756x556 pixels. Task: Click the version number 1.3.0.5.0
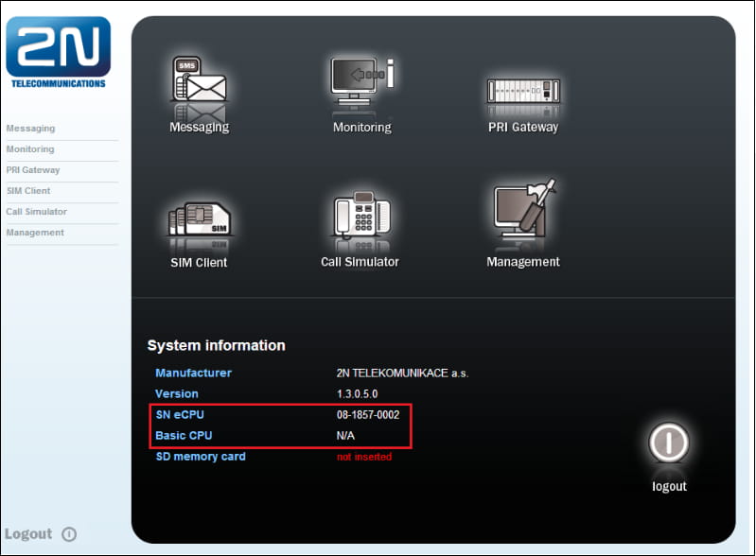358,393
